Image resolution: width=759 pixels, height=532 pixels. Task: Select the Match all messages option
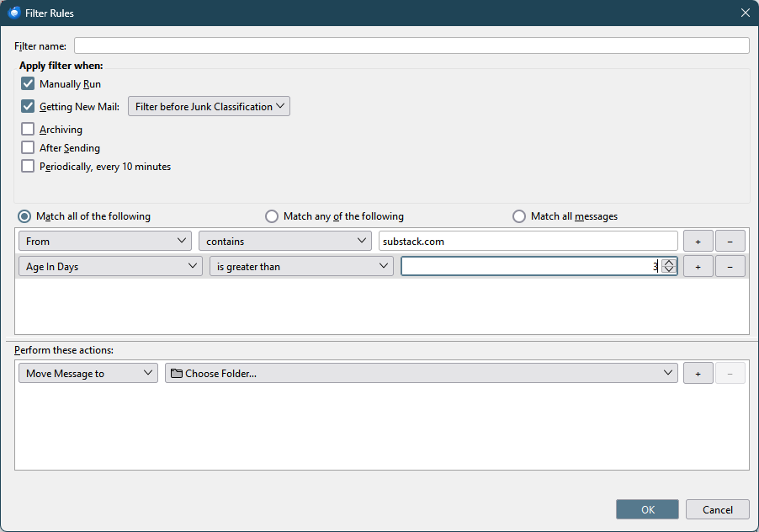pos(519,216)
